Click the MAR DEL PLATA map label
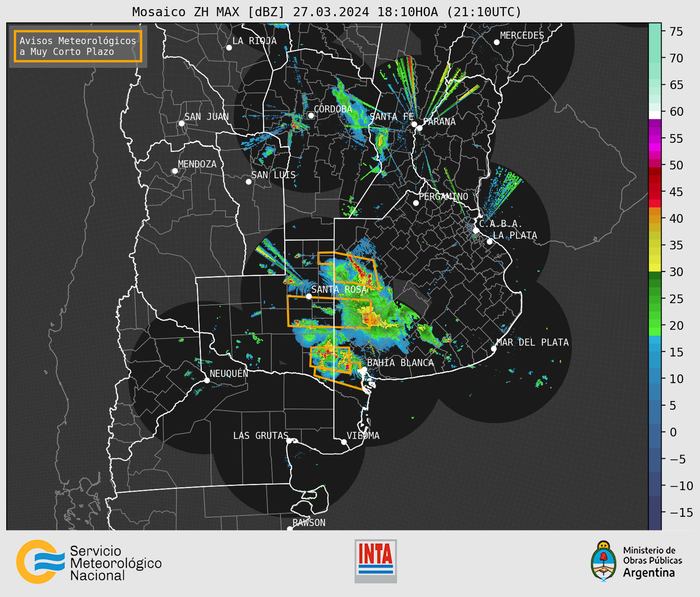Viewport: 700px width, 597px height. pos(533,342)
